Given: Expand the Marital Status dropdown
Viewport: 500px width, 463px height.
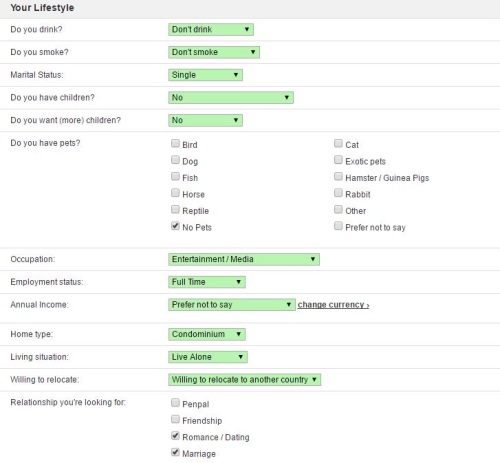Looking at the screenshot, I should pos(205,75).
